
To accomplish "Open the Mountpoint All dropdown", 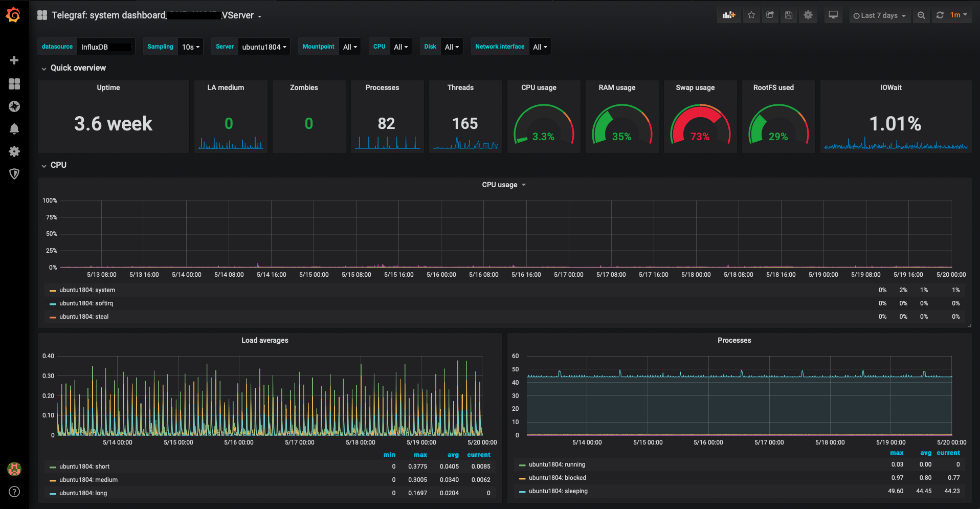I will 350,47.
